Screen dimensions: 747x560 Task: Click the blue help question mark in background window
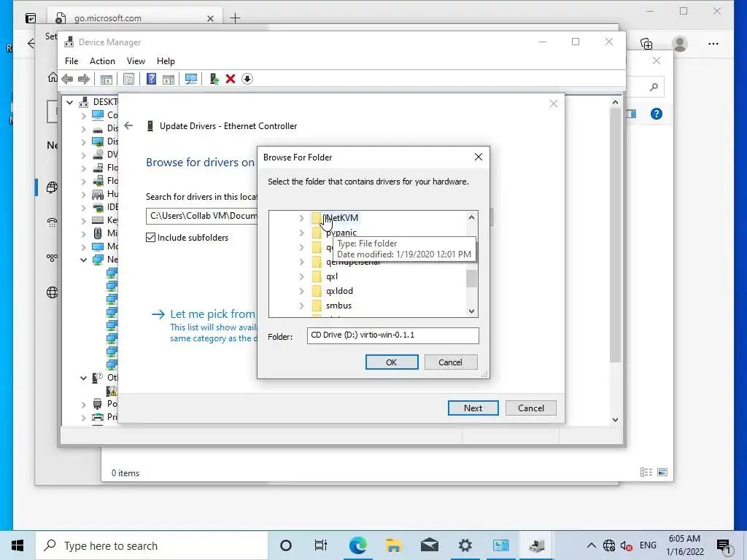(657, 114)
